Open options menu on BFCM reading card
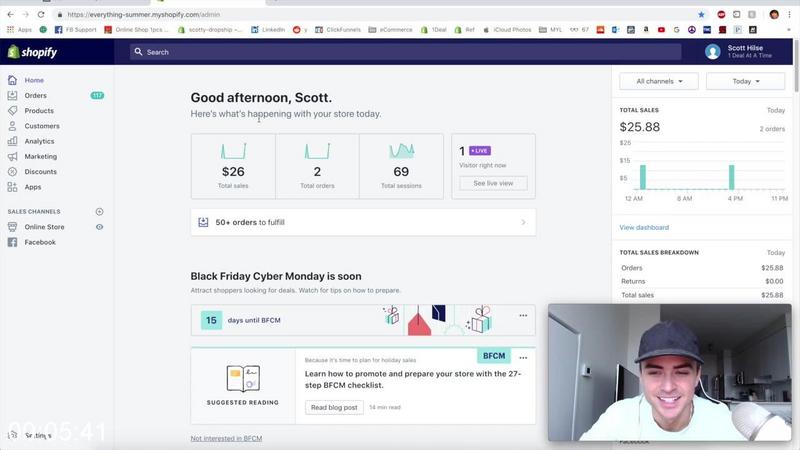This screenshot has height=450, width=800. click(523, 358)
